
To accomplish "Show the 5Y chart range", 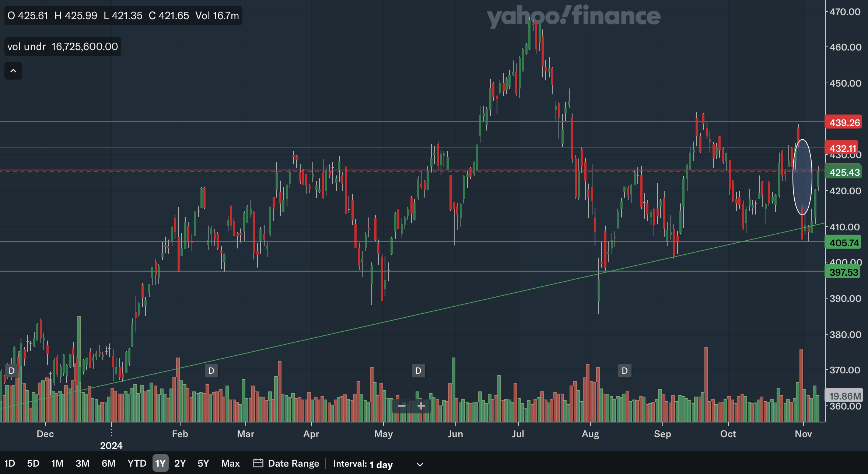I will tap(203, 463).
